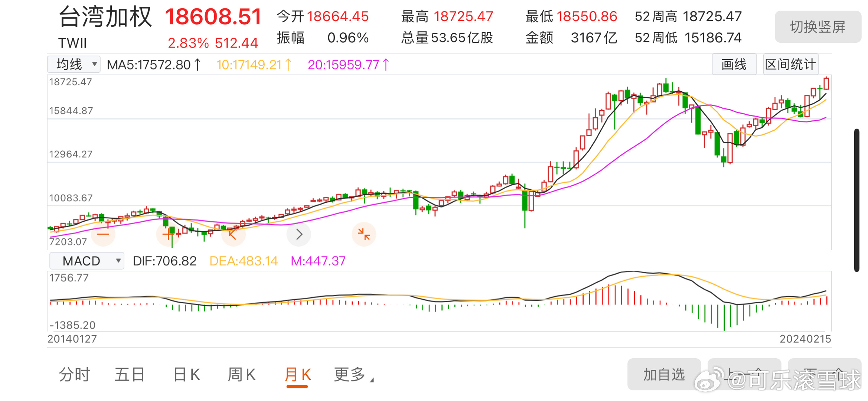Viewport: 868px width, 401px height.
Task: Click the 切换竖屏 button
Action: [818, 27]
